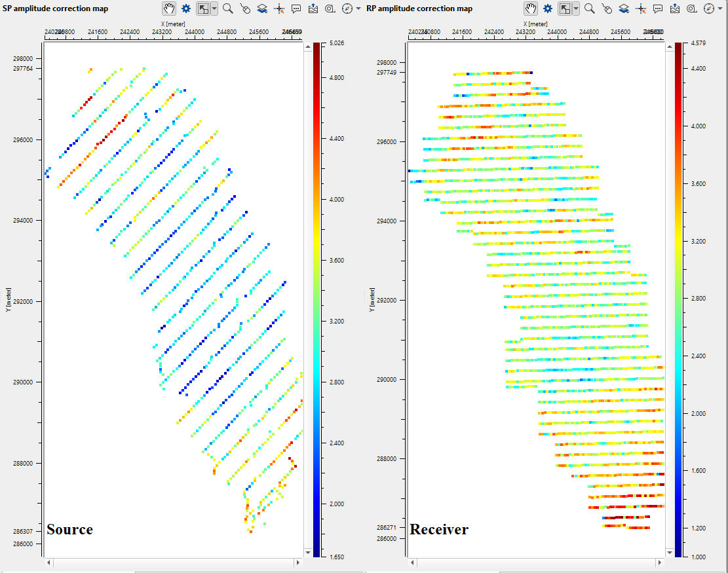The image size is (728, 573).
Task: Toggle rubber-band zoom mode in RP map
Action: click(564, 9)
